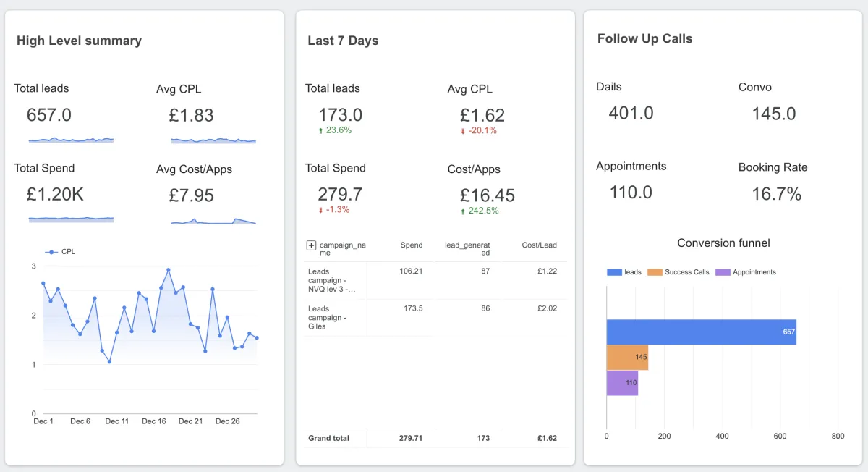868x472 pixels.
Task: Click the blue 657 leads funnel bar
Action: coord(701,332)
